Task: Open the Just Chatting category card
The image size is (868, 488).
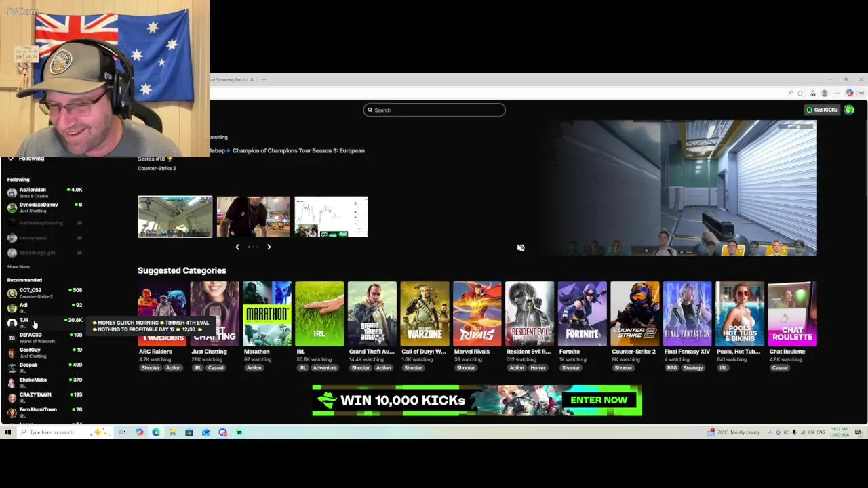Action: click(214, 314)
